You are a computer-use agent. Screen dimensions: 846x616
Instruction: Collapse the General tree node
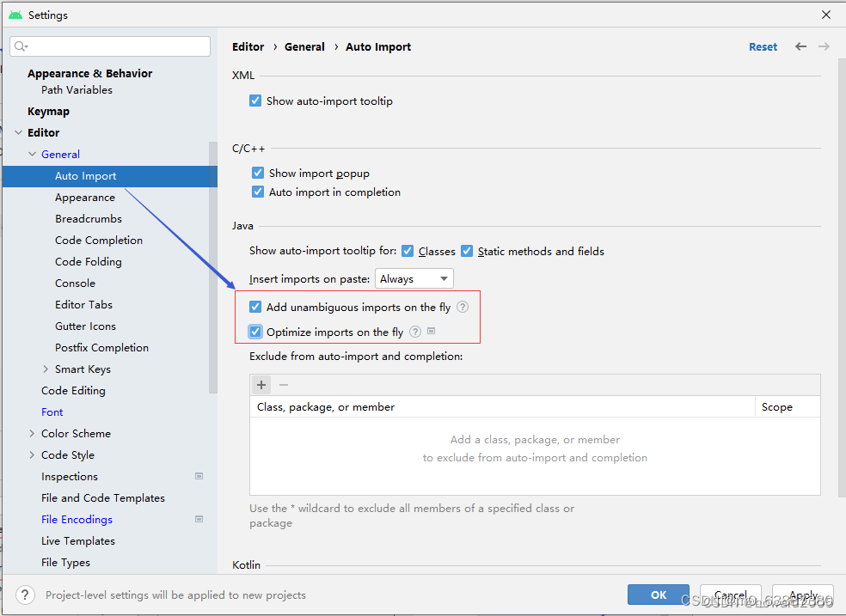click(33, 154)
